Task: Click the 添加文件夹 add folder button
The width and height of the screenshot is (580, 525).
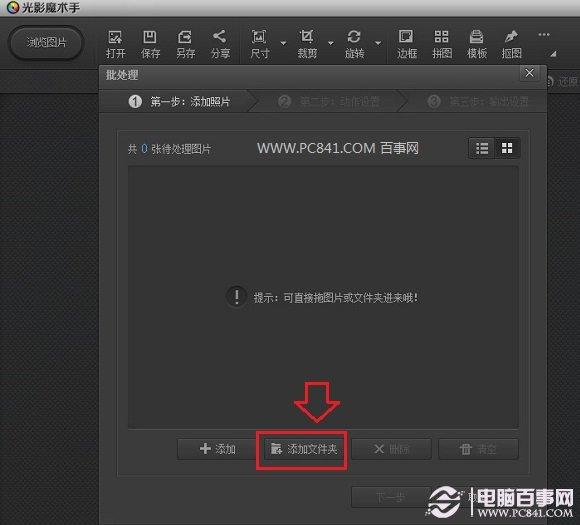Action: pyautogui.click(x=303, y=450)
